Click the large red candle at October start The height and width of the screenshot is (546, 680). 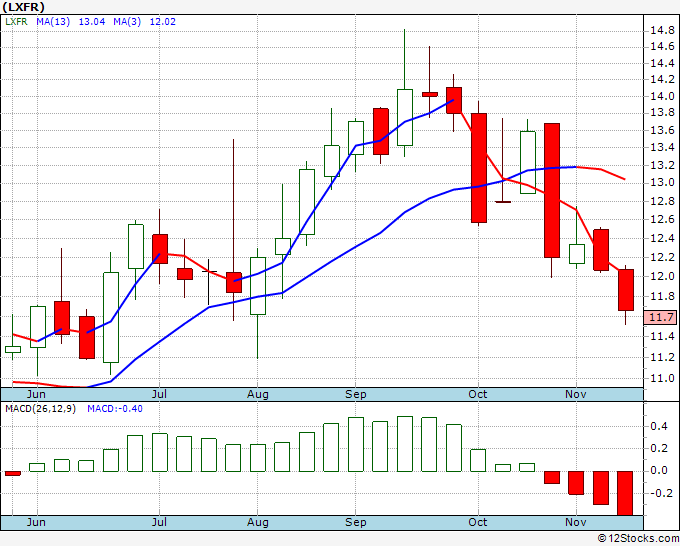coord(479,168)
